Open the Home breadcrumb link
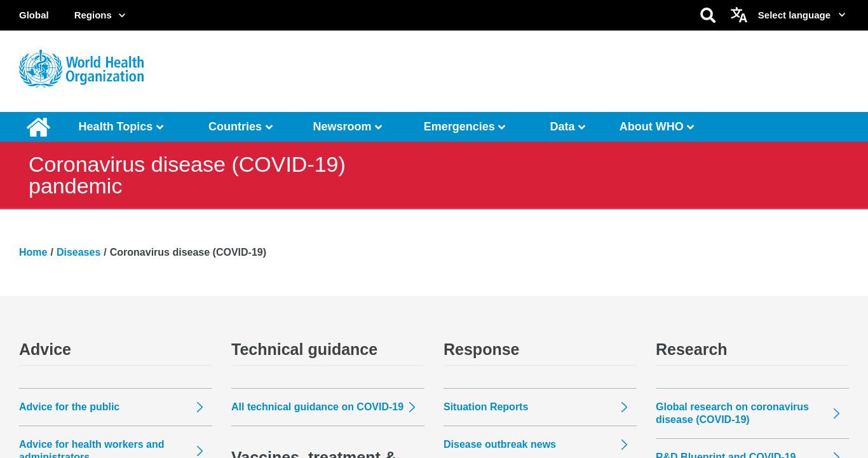 [33, 252]
